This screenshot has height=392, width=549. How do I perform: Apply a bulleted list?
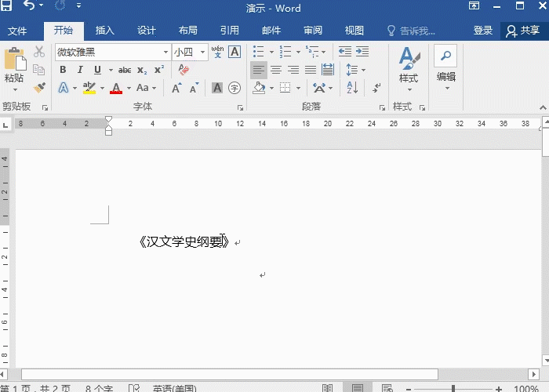click(x=259, y=52)
